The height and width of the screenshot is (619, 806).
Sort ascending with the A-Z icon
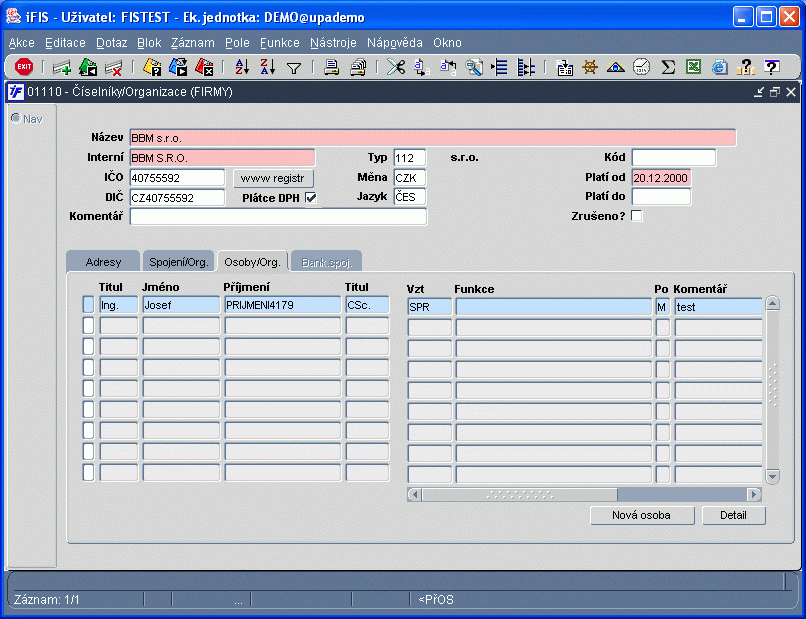pyautogui.click(x=242, y=67)
